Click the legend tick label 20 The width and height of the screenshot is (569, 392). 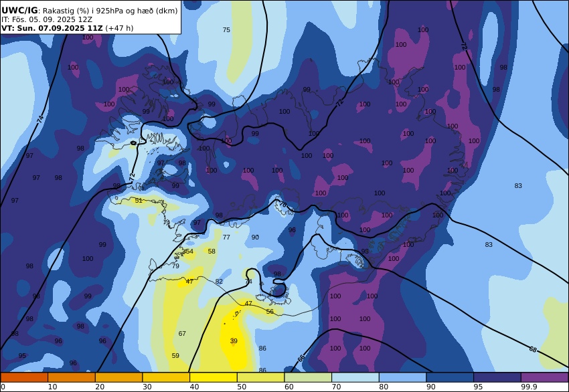coord(100,387)
